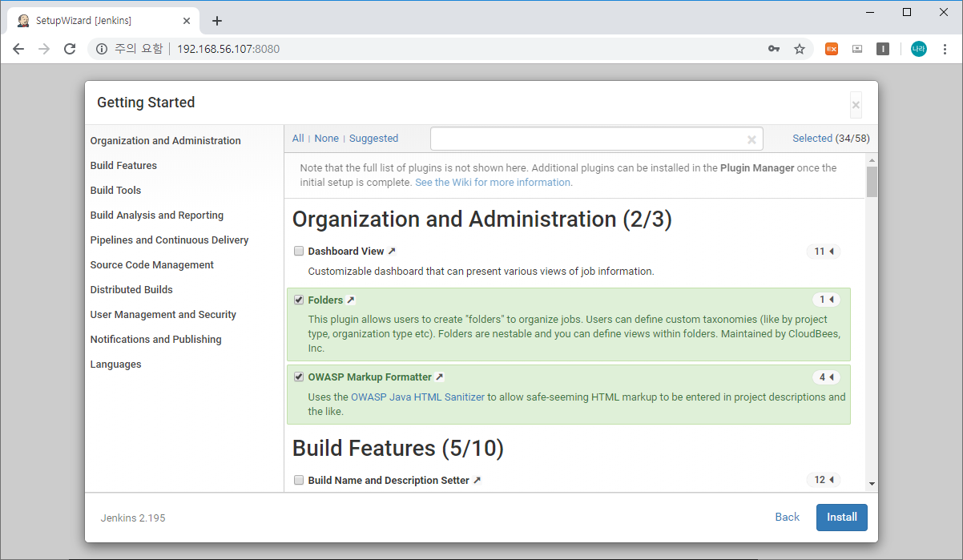Expand Folders dependency count 1
The height and width of the screenshot is (560, 963).
tap(827, 300)
